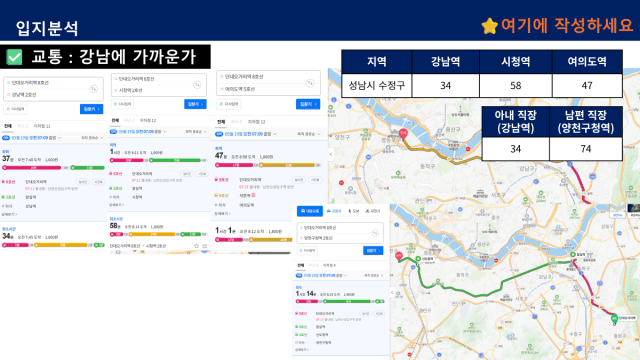
Task: Swap origin and 시청역 destination fields
Action: (x=197, y=84)
